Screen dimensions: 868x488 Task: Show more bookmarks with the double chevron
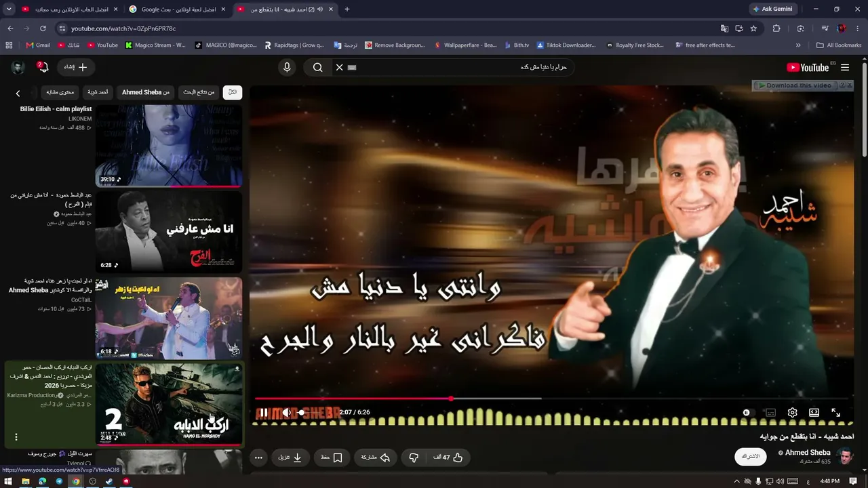[798, 45]
